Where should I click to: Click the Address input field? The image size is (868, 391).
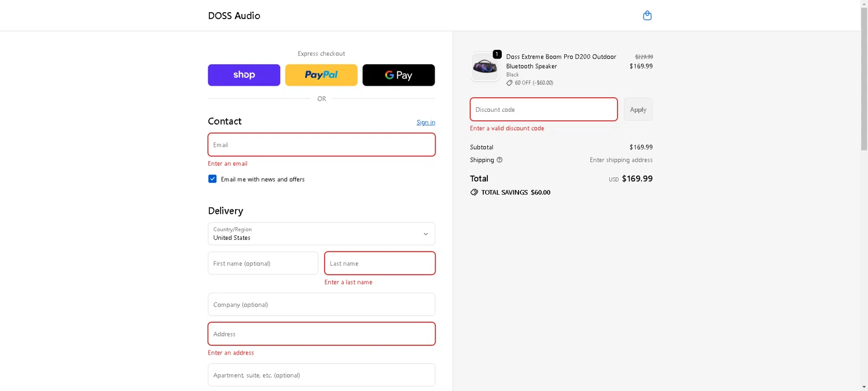coord(321,334)
